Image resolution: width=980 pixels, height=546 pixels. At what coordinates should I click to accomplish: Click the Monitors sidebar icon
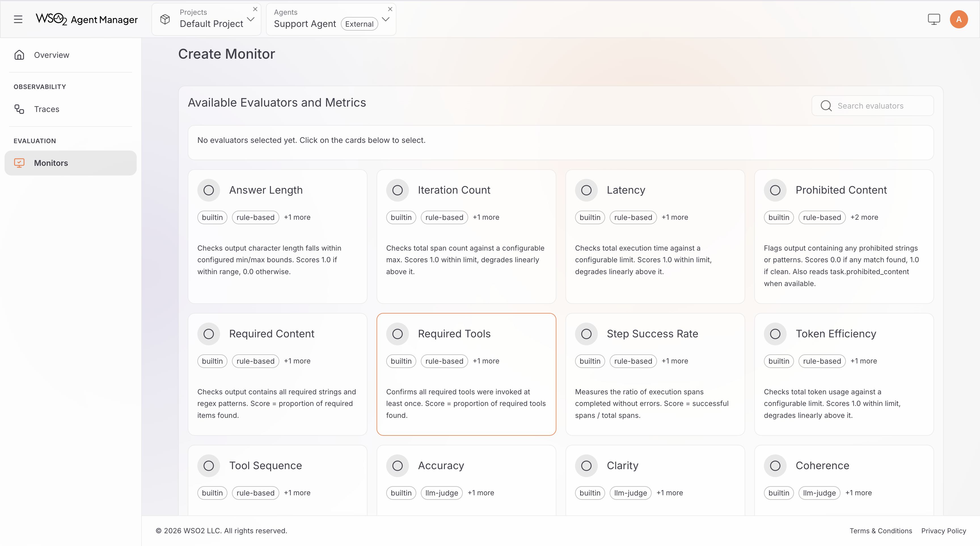tap(19, 163)
